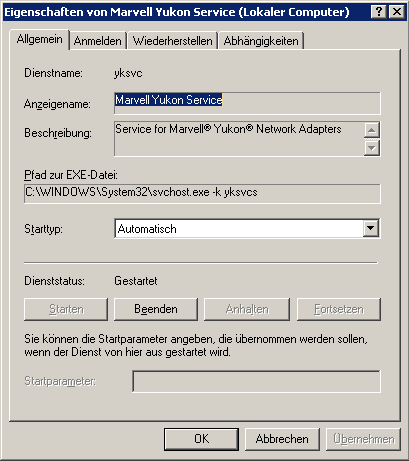Click the Fortsetzen button
409x461 pixels.
click(339, 309)
